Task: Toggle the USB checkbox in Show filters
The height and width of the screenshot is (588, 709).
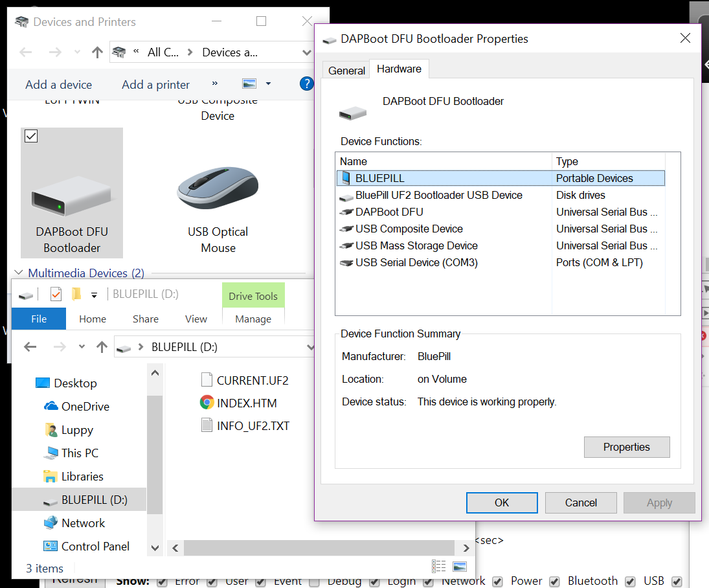Action: click(630, 582)
